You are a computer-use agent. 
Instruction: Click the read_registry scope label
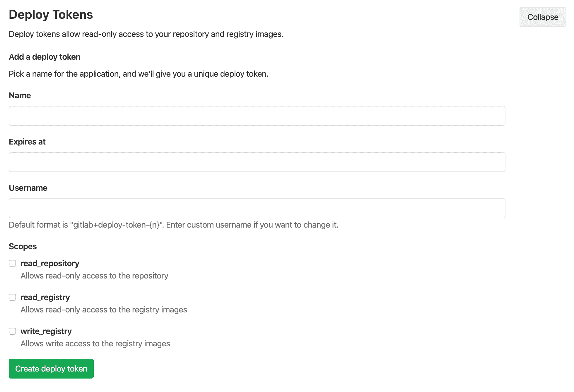coord(45,297)
